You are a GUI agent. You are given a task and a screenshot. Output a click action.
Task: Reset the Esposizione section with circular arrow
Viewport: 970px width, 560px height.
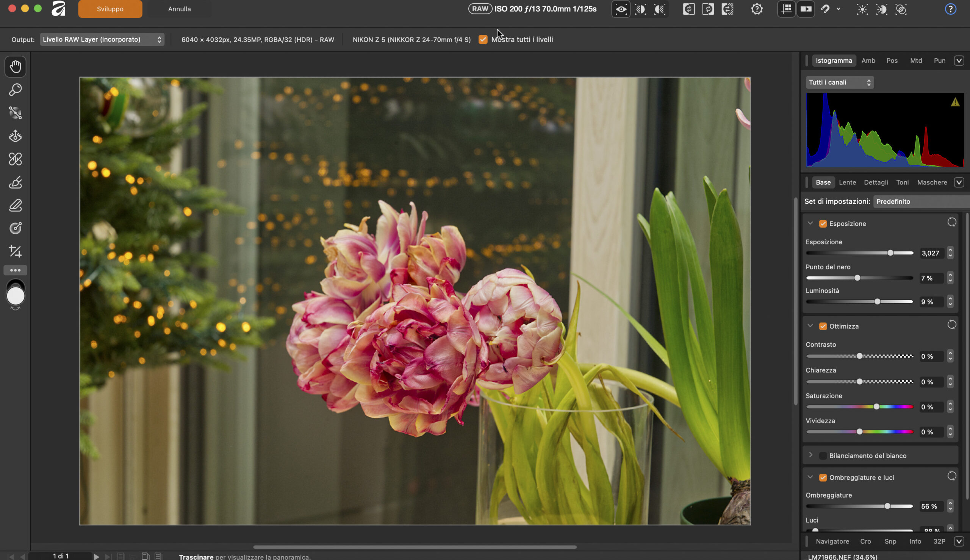951,223
